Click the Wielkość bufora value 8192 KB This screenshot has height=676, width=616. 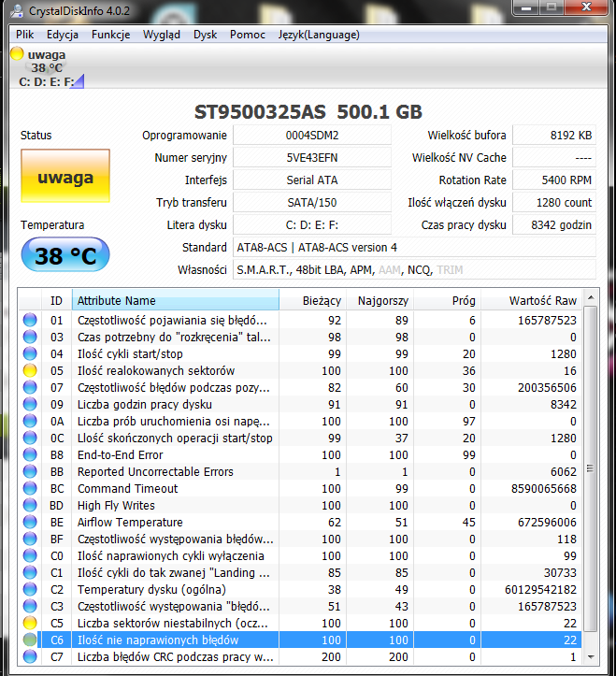554,135
